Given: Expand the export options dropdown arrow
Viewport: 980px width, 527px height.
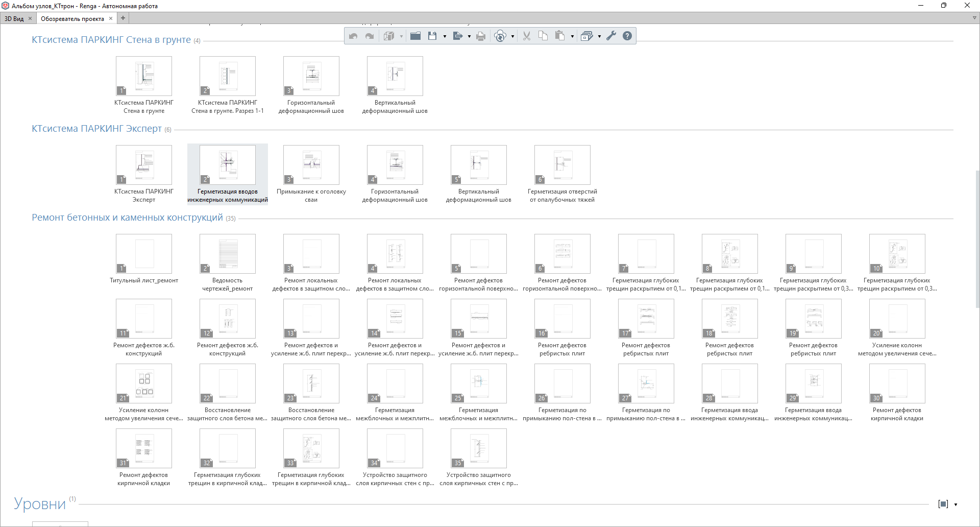Looking at the screenshot, I should click(469, 36).
